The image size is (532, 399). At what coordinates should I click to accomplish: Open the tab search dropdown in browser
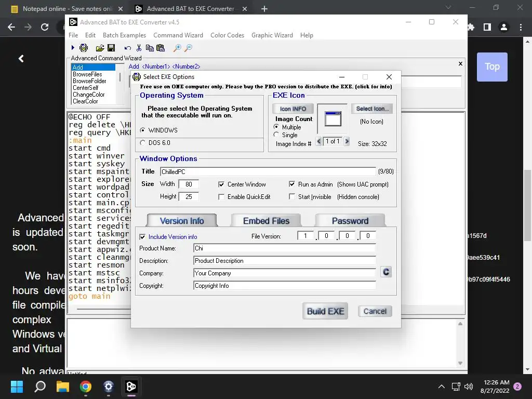[448, 7]
